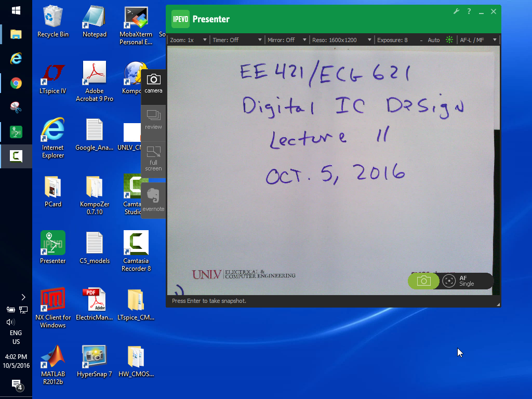Switch Presenter to full screen mode

pyautogui.click(x=153, y=159)
